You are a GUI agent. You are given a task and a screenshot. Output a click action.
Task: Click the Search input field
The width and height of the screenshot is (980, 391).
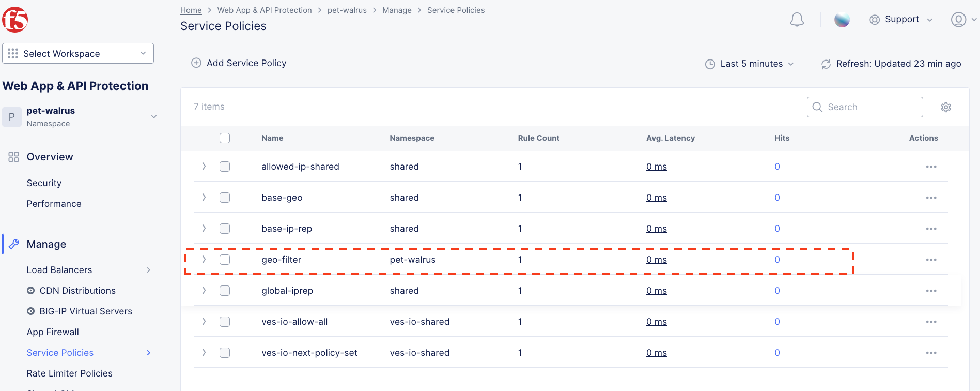click(865, 107)
